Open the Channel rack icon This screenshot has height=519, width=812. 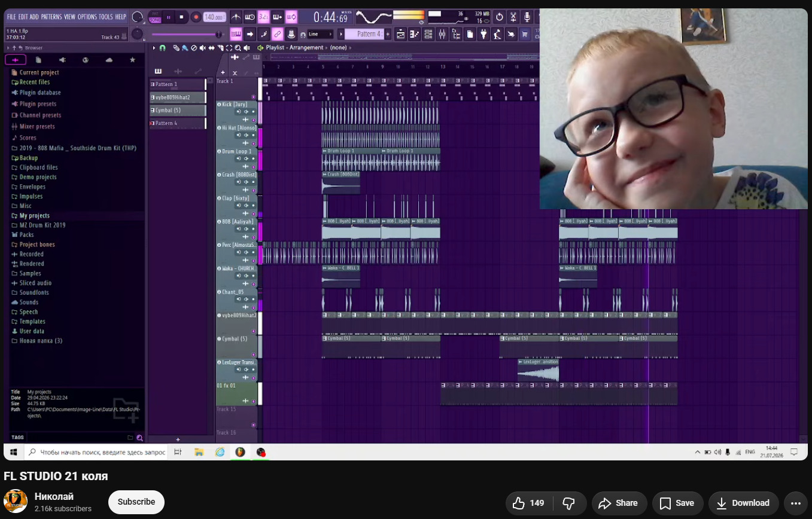tap(428, 35)
